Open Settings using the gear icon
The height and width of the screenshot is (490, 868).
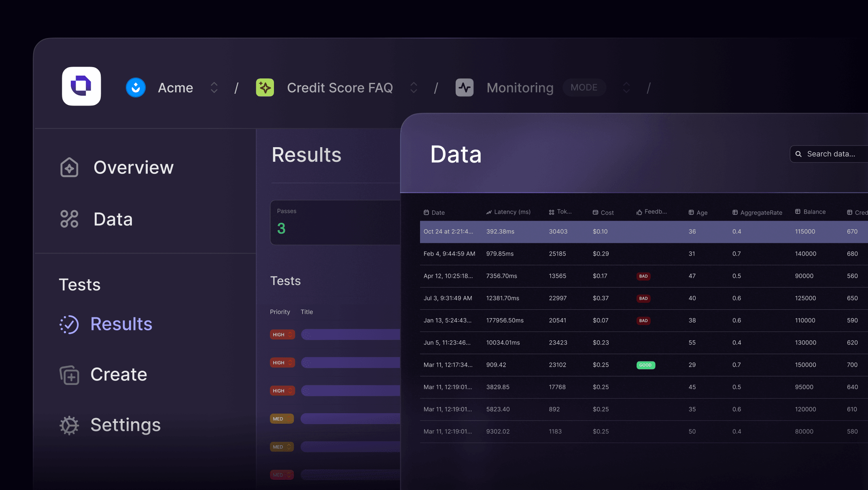69,425
